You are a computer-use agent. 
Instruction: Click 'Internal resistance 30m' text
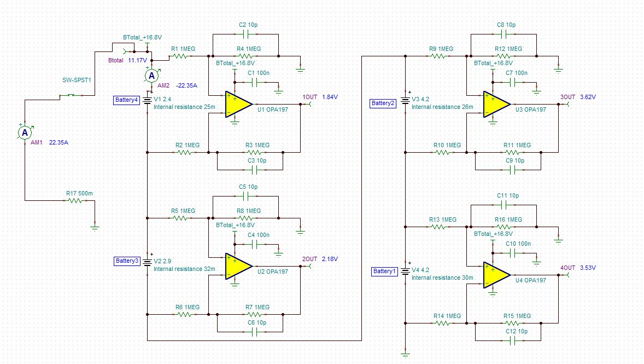coord(442,278)
